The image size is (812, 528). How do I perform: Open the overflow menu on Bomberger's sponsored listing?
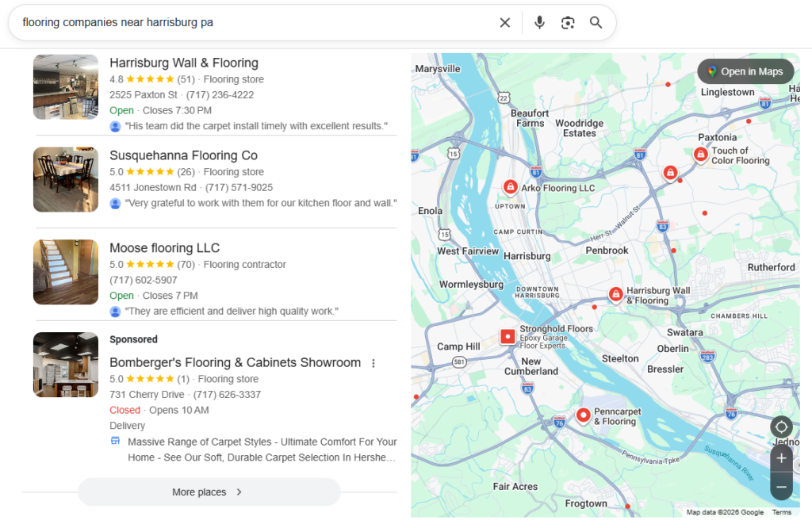point(373,362)
